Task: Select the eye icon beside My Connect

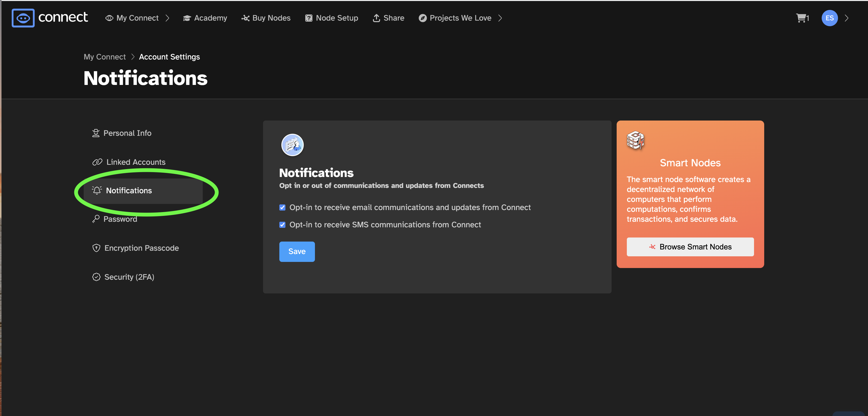Action: click(109, 18)
